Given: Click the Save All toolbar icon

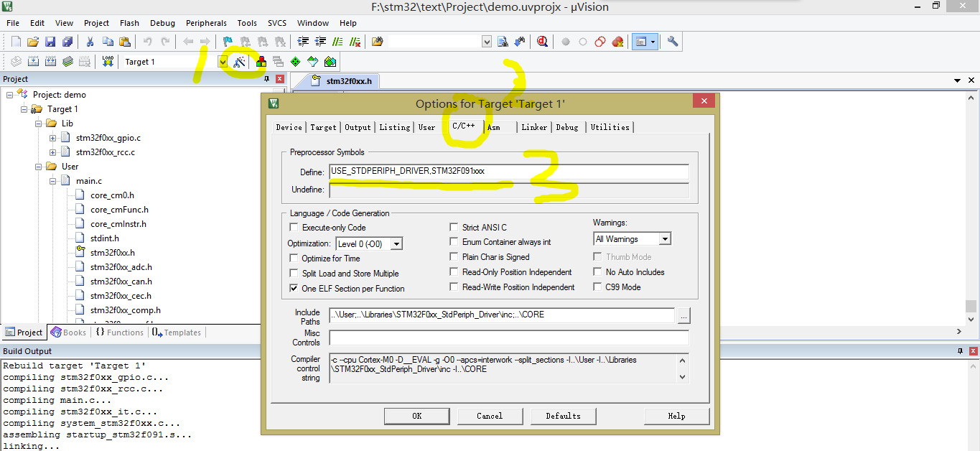Looking at the screenshot, I should 67,42.
